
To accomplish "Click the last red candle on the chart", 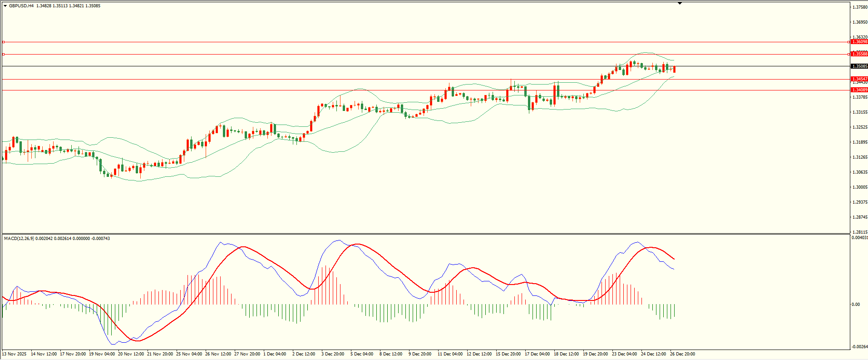I will pyautogui.click(x=675, y=69).
